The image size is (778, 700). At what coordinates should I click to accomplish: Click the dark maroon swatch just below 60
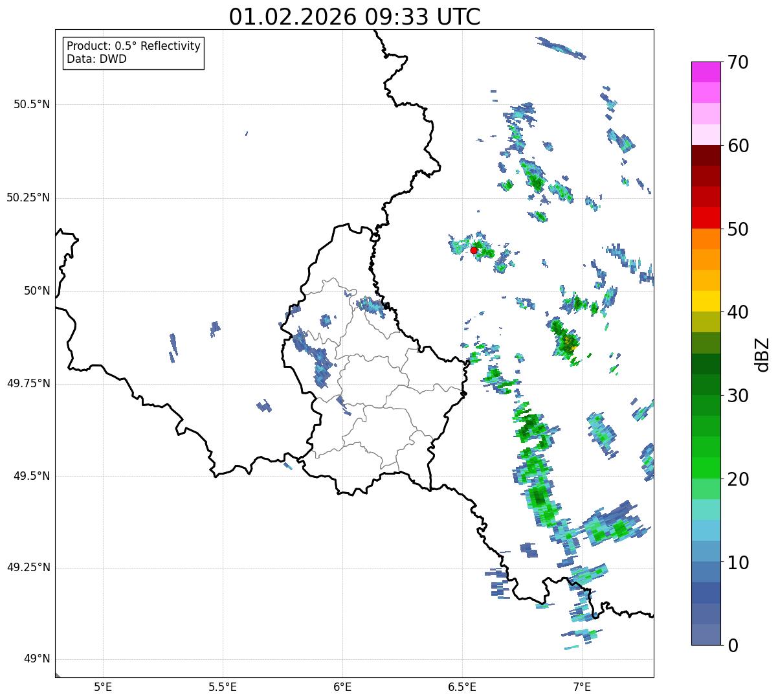[x=706, y=155]
